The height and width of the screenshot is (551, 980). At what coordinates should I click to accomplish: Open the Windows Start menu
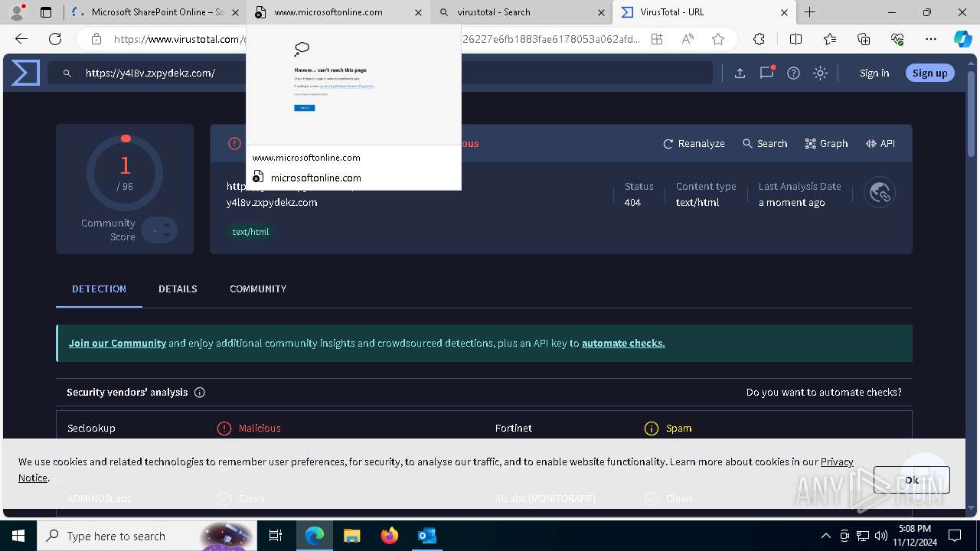(x=18, y=536)
